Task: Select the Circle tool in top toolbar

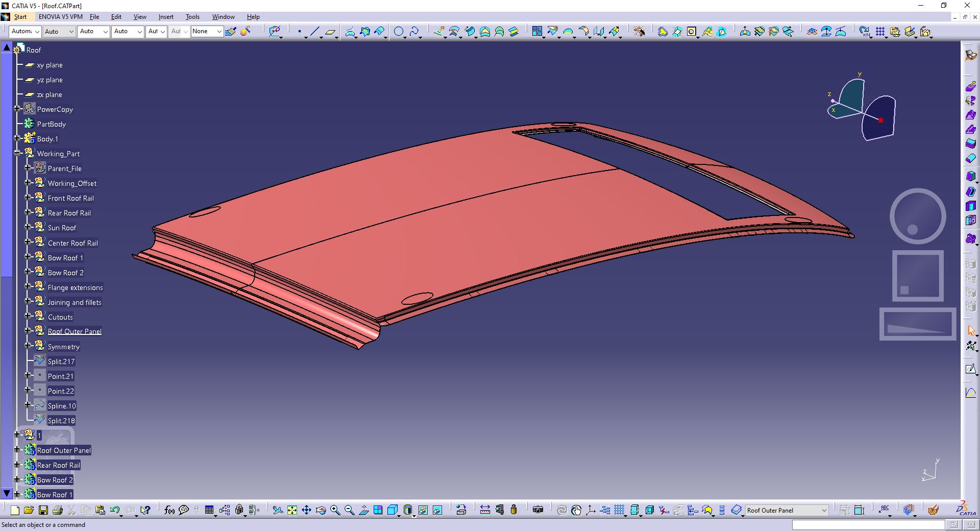Action: pos(399,32)
